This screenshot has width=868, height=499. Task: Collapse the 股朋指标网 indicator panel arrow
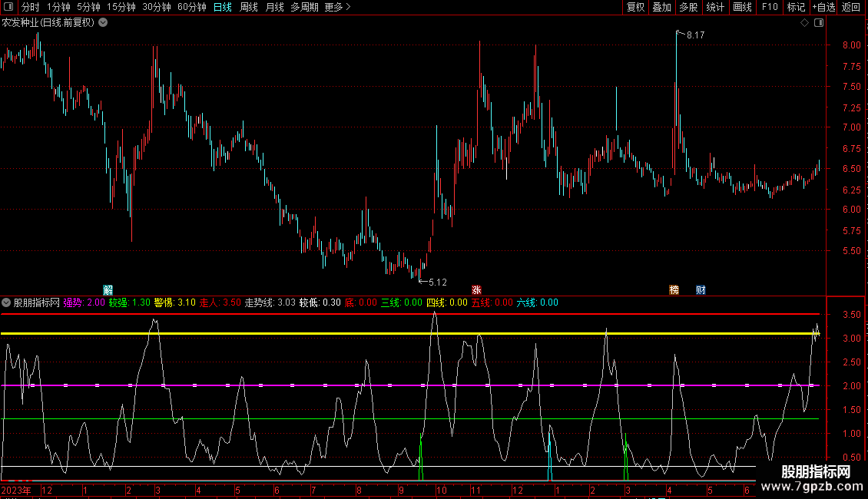coord(7,302)
